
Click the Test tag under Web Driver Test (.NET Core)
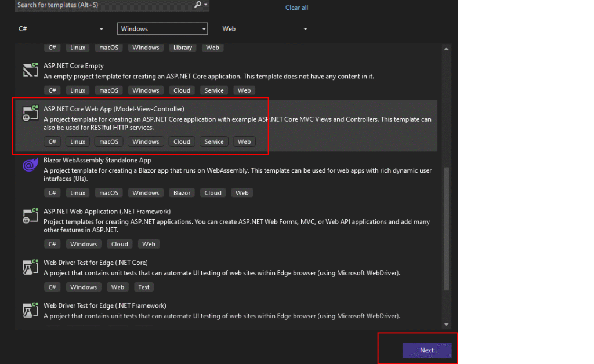pyautogui.click(x=144, y=287)
